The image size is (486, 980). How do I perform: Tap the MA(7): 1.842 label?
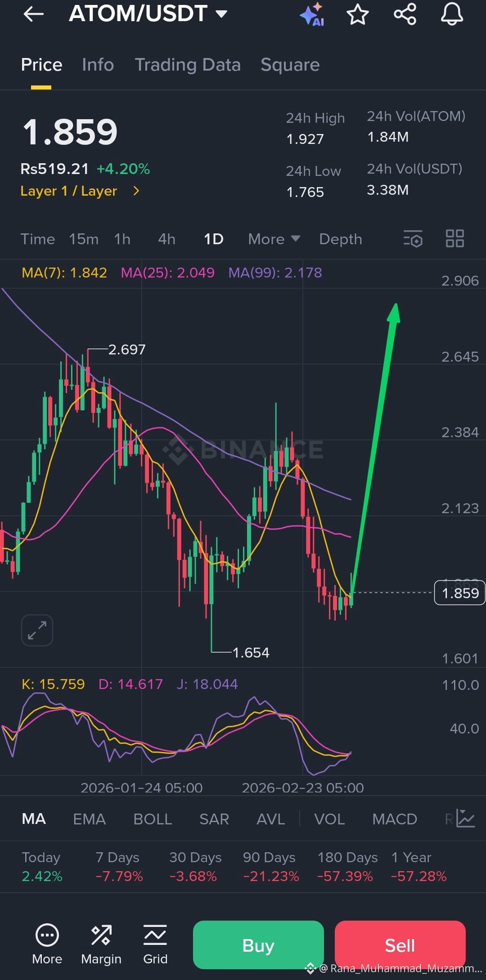(64, 273)
